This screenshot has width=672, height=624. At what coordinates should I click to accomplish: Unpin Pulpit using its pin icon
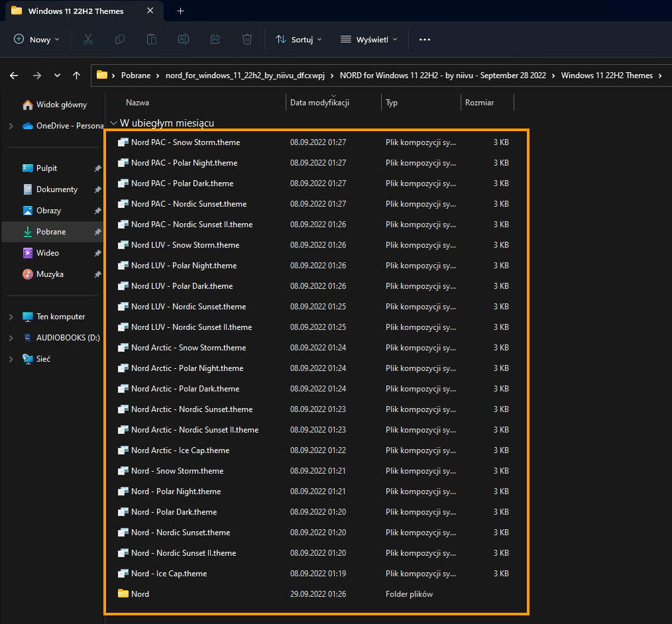point(97,168)
